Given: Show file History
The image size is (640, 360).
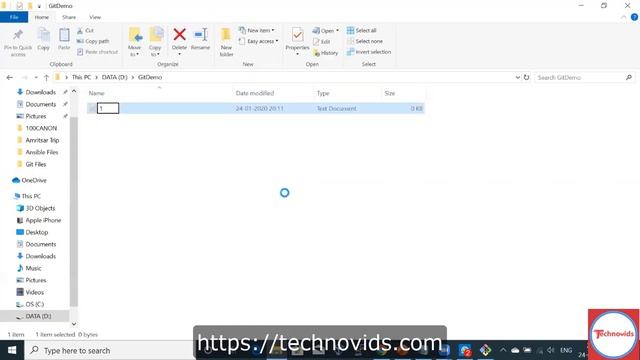Looking at the screenshot, I should coord(326,53).
